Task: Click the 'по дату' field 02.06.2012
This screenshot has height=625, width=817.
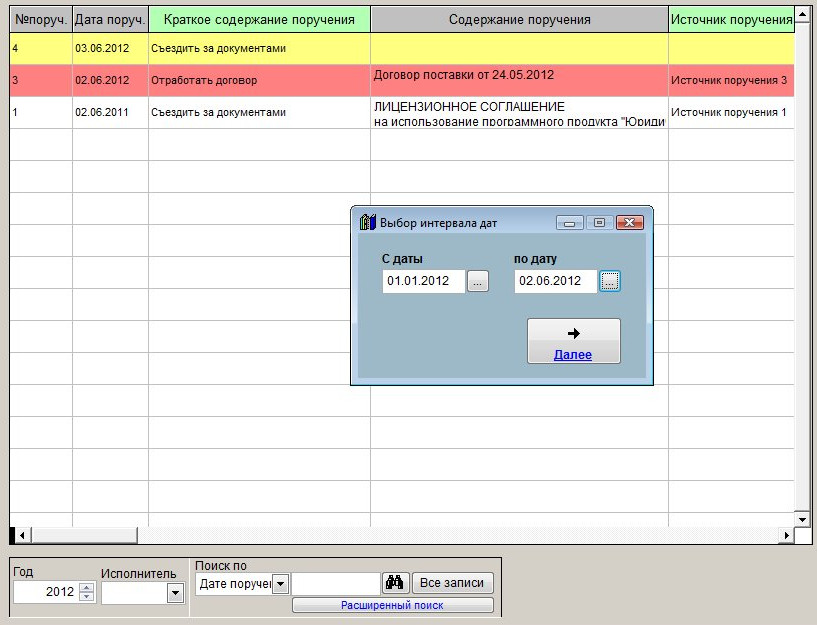Action: click(x=555, y=281)
